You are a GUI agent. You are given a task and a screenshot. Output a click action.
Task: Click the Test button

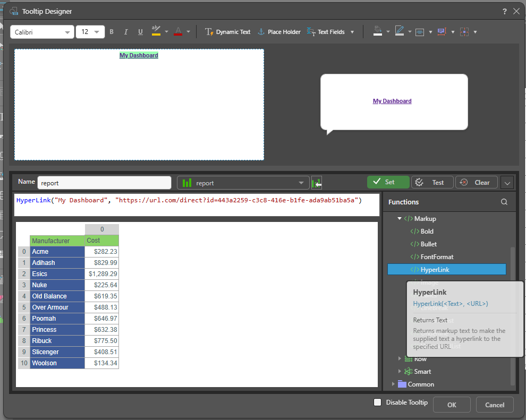click(432, 182)
